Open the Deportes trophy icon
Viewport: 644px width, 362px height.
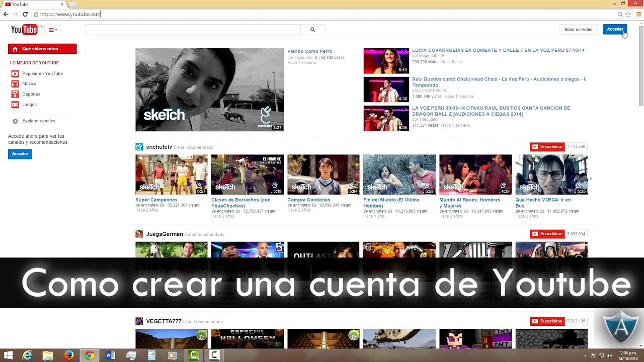(15, 94)
